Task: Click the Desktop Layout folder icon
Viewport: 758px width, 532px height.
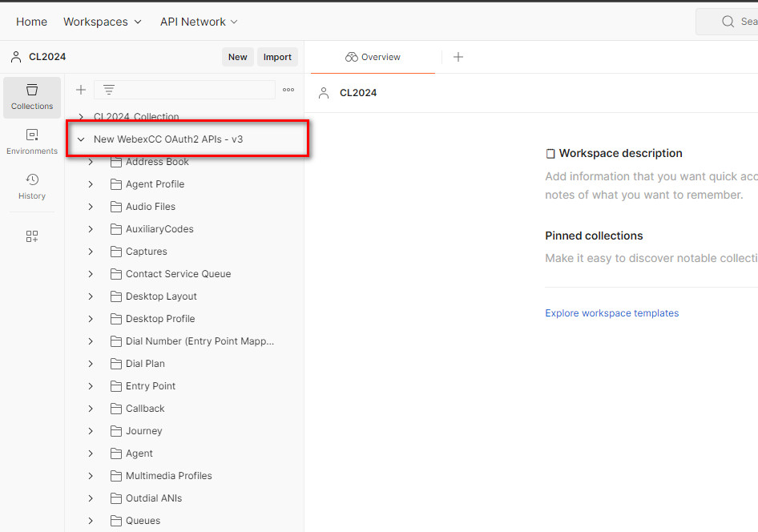Action: point(116,296)
